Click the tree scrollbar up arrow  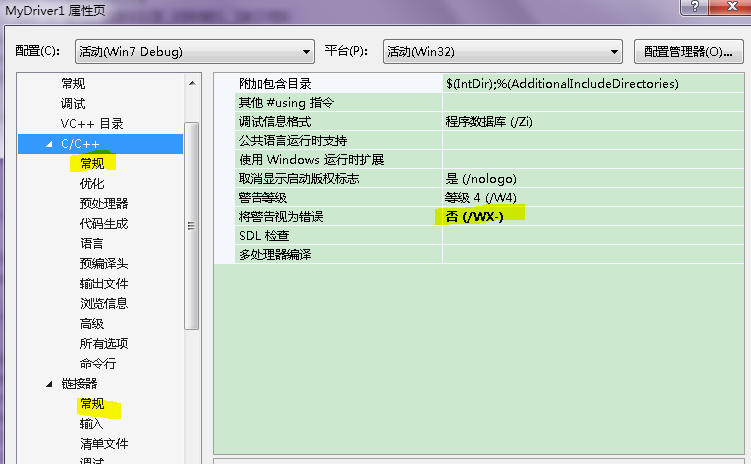tap(192, 83)
